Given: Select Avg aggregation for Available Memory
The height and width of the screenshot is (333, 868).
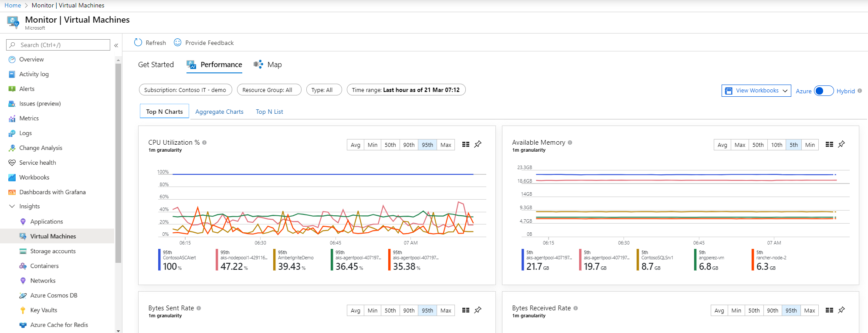Looking at the screenshot, I should coord(722,145).
